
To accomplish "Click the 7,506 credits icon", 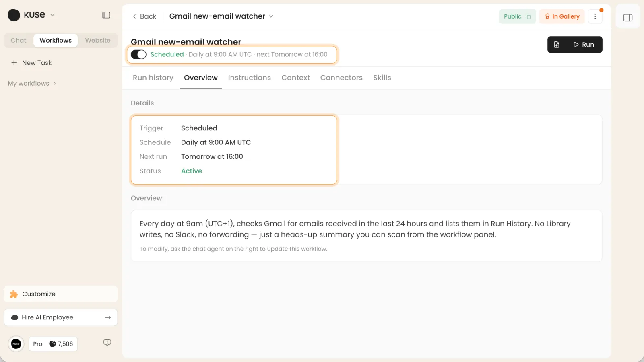I will tap(52, 344).
